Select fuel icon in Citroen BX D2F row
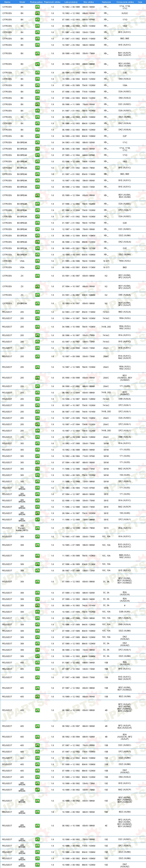The height and width of the screenshot is (868, 146). (x=37, y=136)
